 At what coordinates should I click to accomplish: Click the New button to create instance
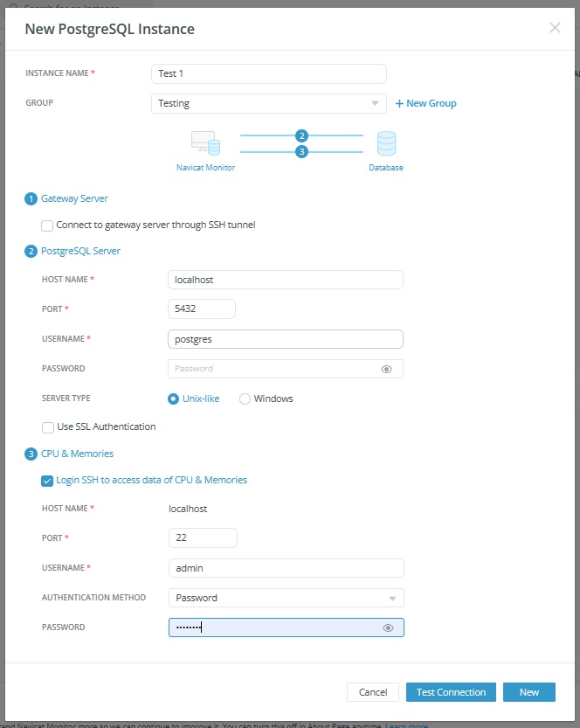[x=529, y=692]
